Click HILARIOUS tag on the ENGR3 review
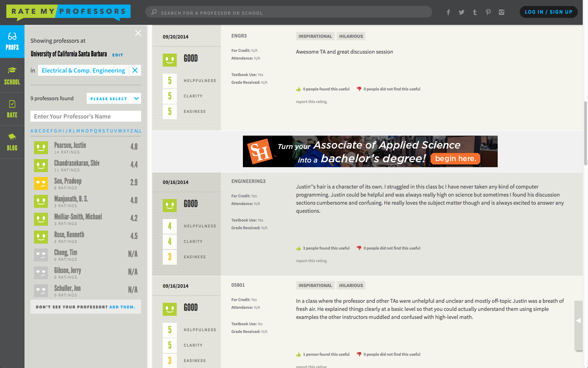 point(351,36)
